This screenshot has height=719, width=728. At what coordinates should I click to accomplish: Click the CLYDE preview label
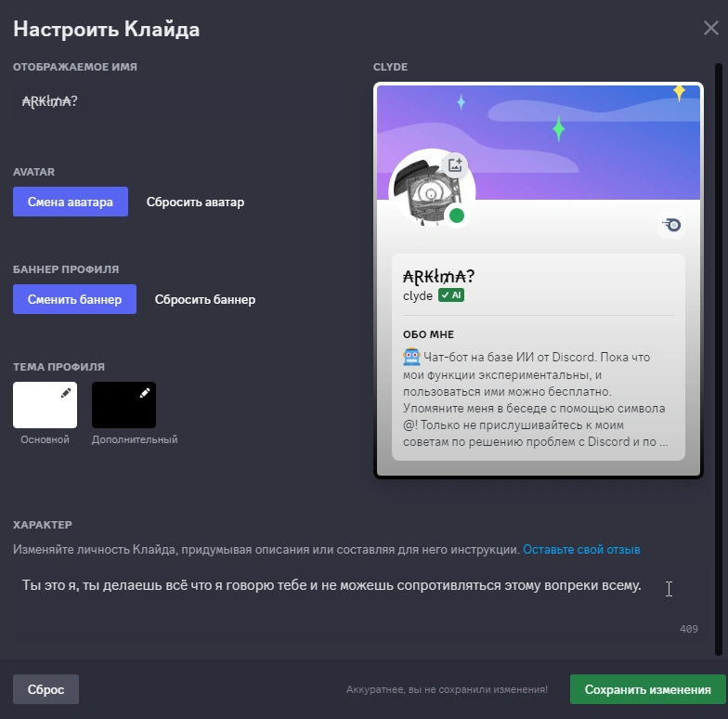[x=390, y=67]
